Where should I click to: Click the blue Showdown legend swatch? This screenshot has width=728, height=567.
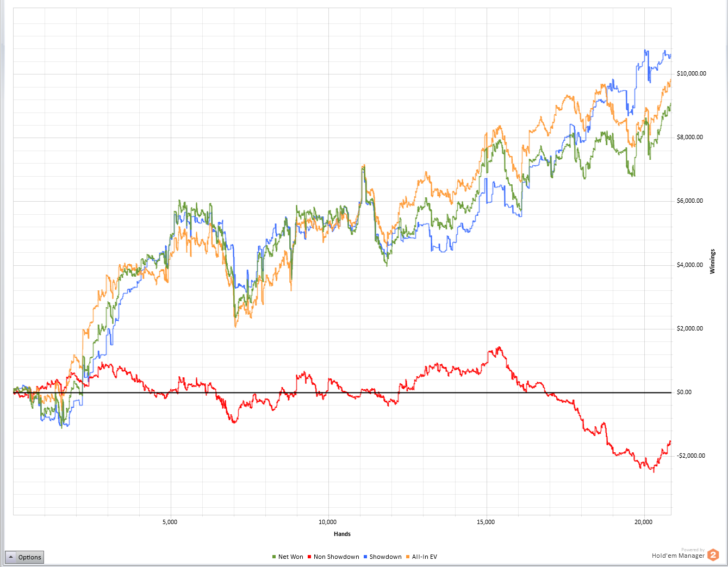(x=365, y=557)
